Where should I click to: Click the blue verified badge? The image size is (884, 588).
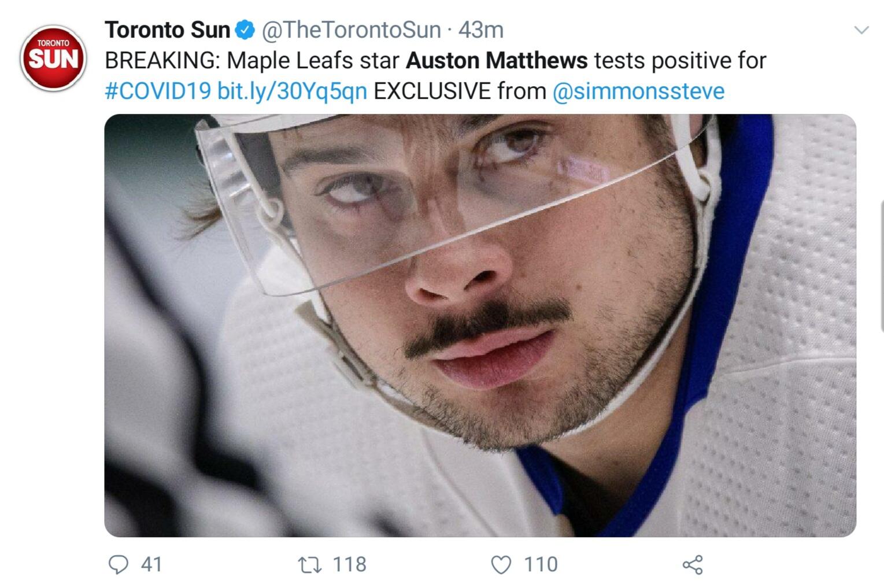click(245, 30)
